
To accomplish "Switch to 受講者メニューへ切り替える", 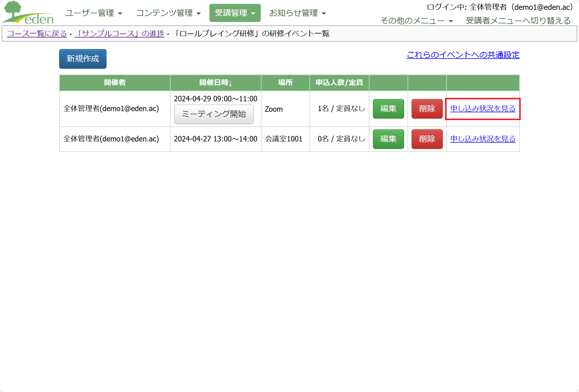I will tap(518, 21).
